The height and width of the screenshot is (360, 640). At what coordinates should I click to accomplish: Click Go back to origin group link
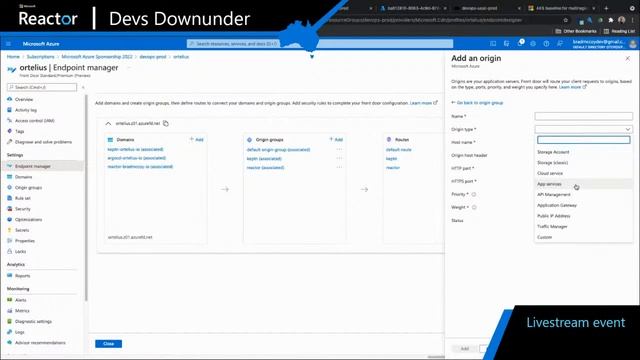[x=477, y=103]
